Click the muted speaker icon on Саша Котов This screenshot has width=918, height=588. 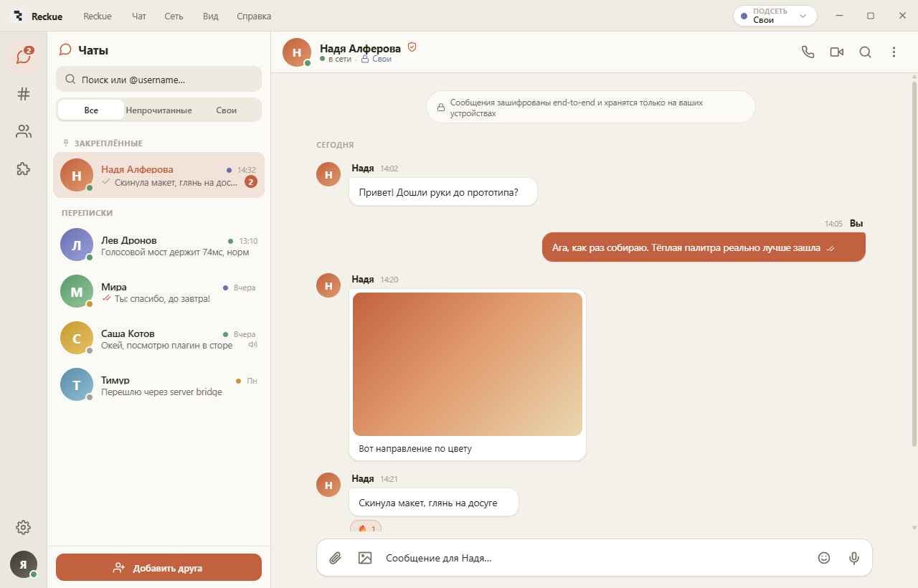pyautogui.click(x=252, y=345)
